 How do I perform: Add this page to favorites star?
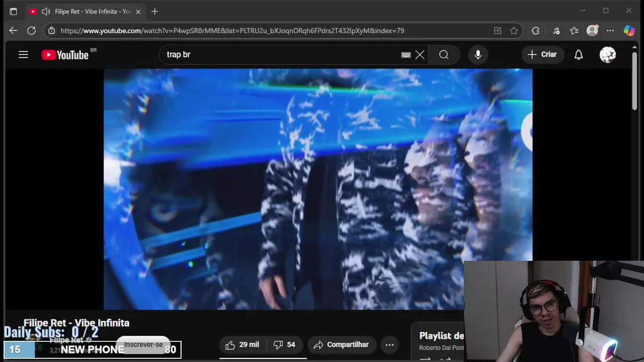514,31
